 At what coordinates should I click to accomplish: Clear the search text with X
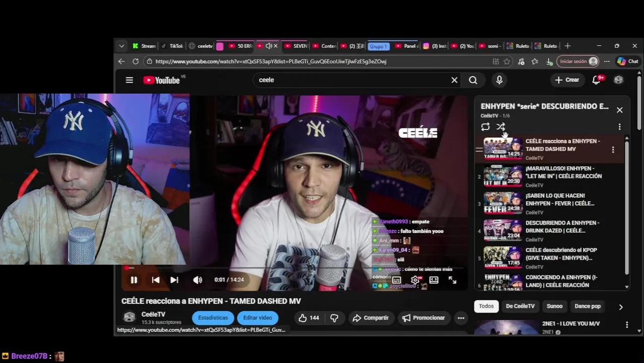point(455,80)
